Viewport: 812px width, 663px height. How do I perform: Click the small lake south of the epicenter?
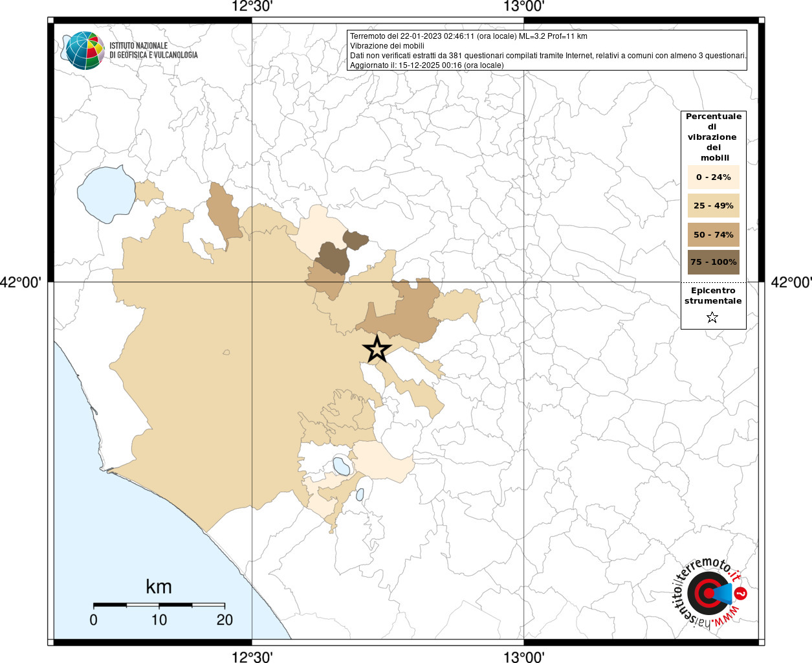click(x=341, y=466)
